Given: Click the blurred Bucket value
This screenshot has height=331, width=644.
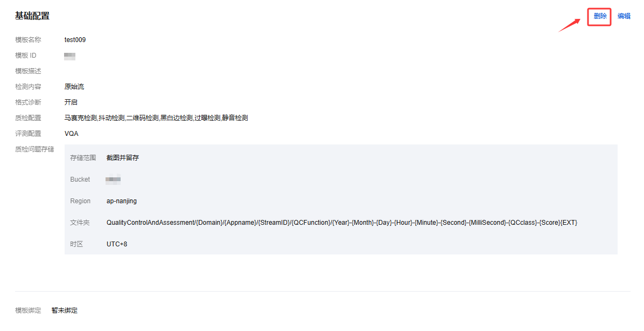Looking at the screenshot, I should (113, 180).
